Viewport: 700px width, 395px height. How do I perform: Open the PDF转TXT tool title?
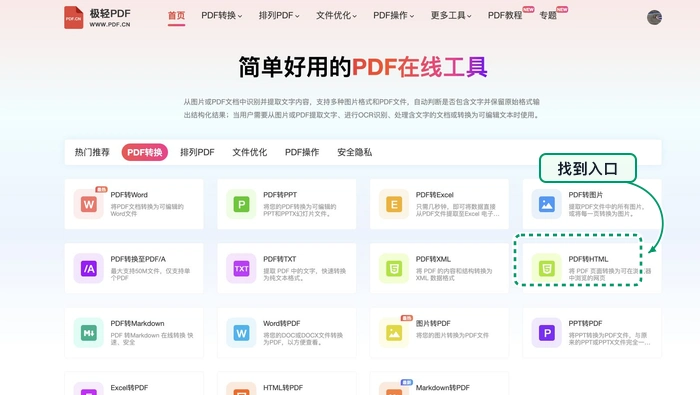coord(279,259)
